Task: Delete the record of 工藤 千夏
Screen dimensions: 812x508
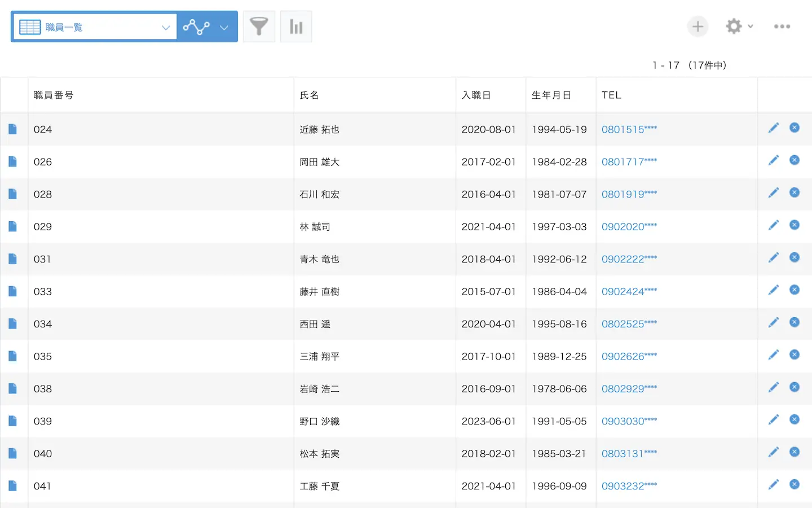Action: tap(795, 485)
